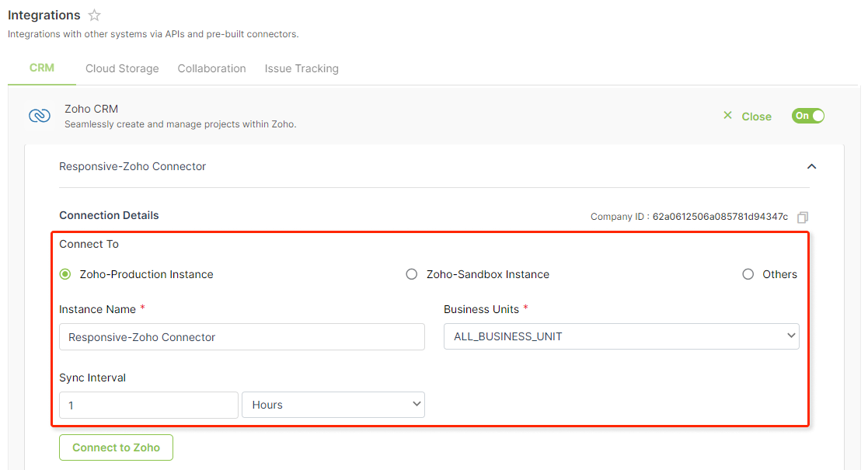Image resolution: width=868 pixels, height=470 pixels.
Task: Click the Zoho CRM title text
Action: (92, 109)
